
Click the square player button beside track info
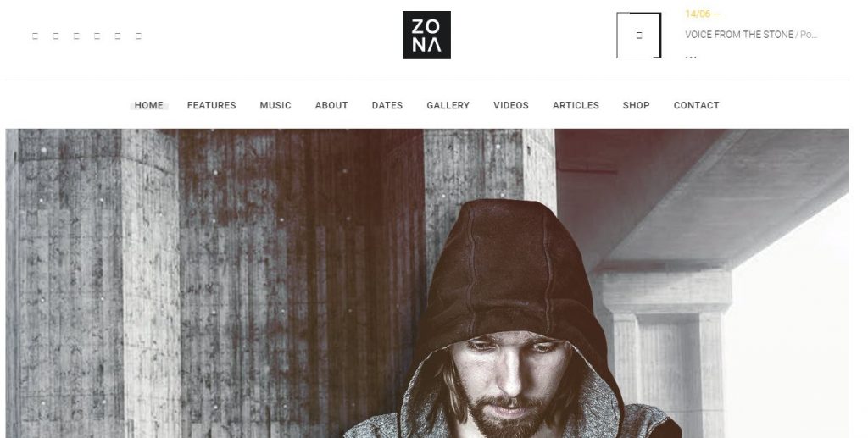pyautogui.click(x=639, y=35)
